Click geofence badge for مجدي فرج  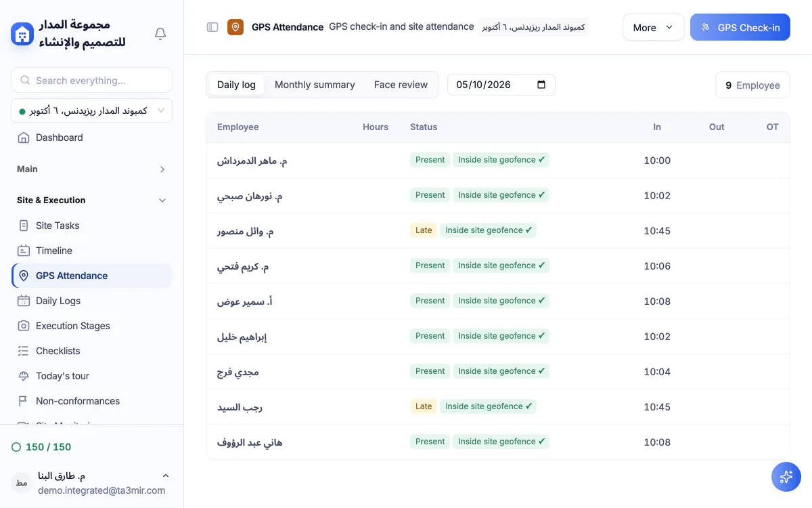pos(501,371)
